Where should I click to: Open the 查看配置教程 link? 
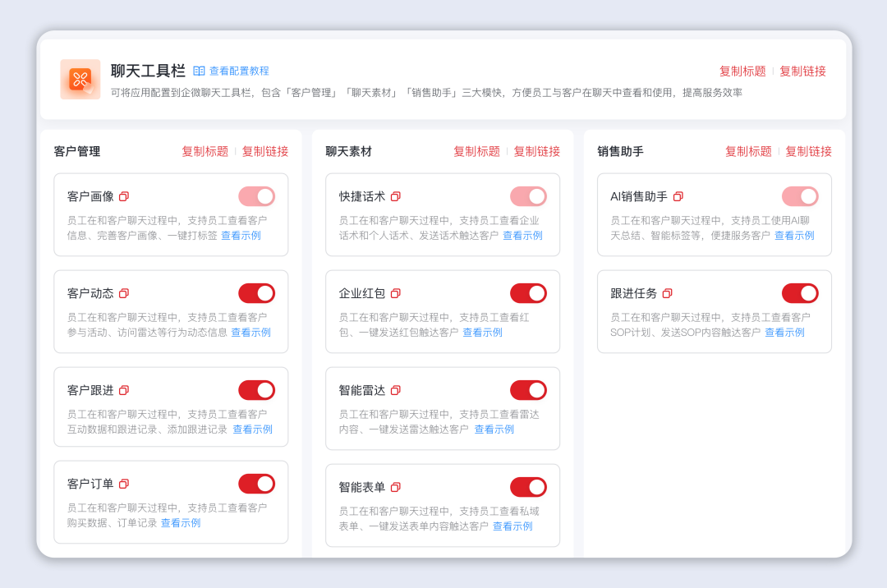point(238,71)
